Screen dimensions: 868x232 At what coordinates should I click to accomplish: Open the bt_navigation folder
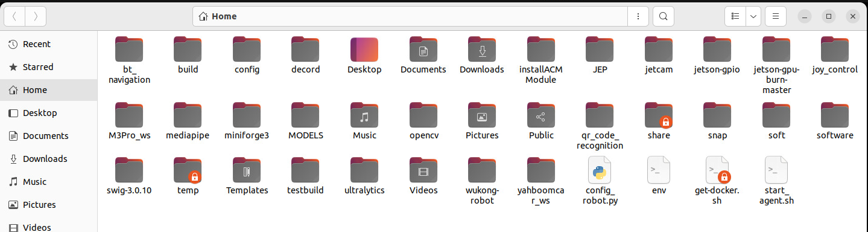(129, 50)
